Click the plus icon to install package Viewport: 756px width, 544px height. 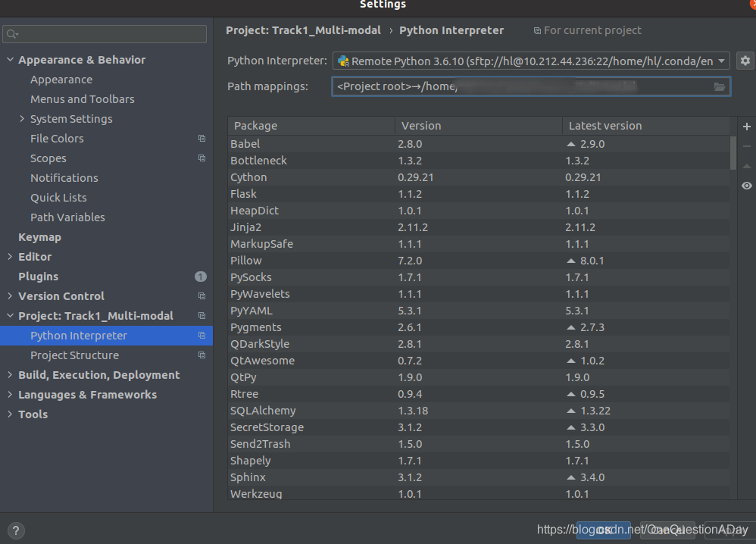click(x=746, y=127)
